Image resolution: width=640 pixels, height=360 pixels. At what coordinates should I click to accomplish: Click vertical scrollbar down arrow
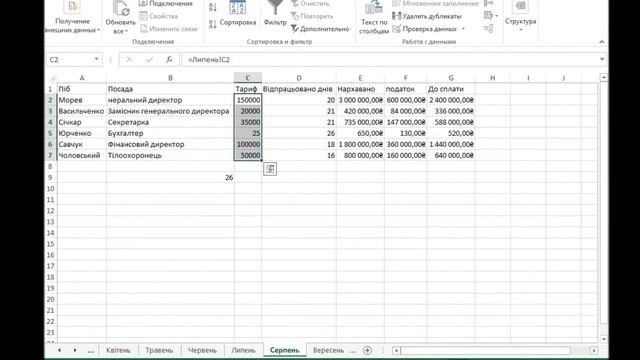pos(603,339)
